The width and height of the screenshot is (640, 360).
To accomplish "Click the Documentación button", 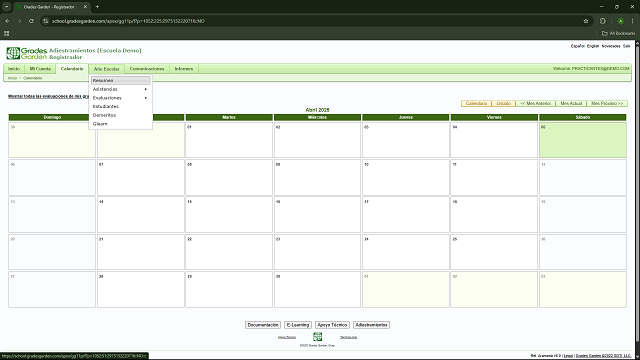I will (263, 325).
